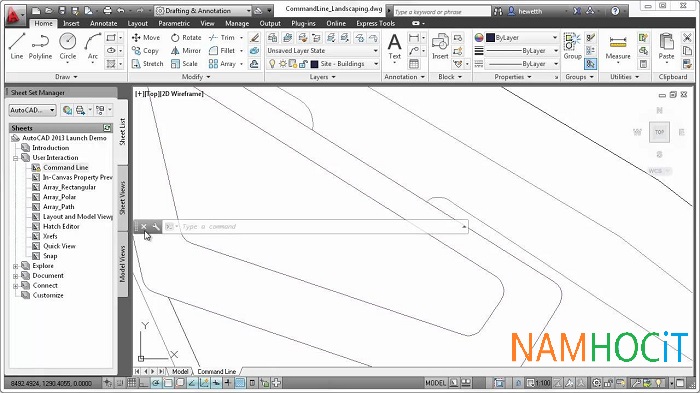Click the undo arrow in quick access toolbar
The image size is (700, 393).
click(121, 10)
